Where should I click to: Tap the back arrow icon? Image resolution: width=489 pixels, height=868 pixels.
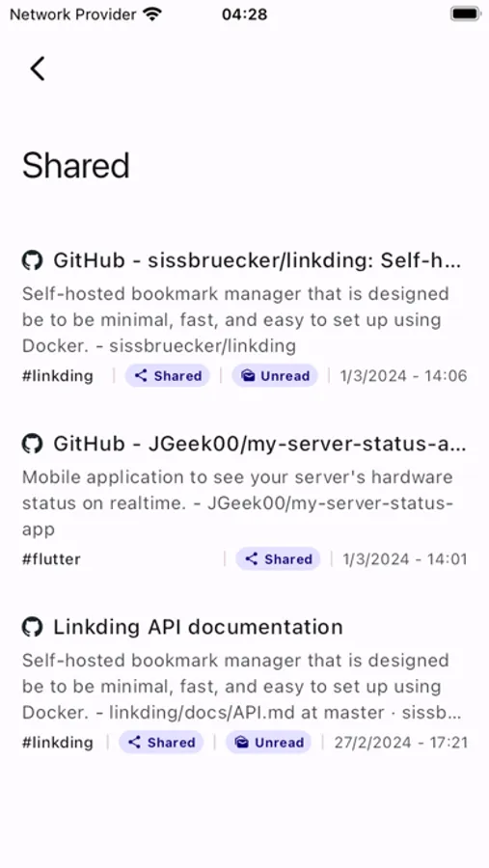pos(37,68)
